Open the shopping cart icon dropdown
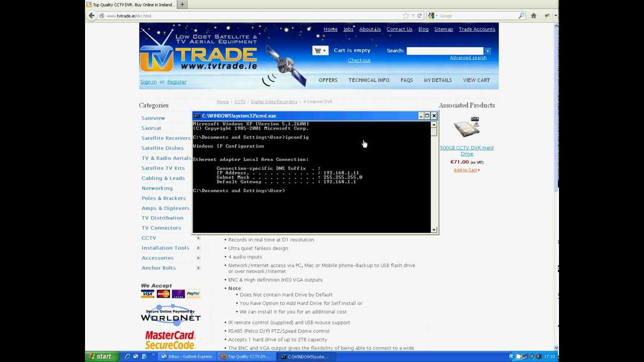Image resolution: width=644 pixels, height=362 pixels. [x=320, y=50]
